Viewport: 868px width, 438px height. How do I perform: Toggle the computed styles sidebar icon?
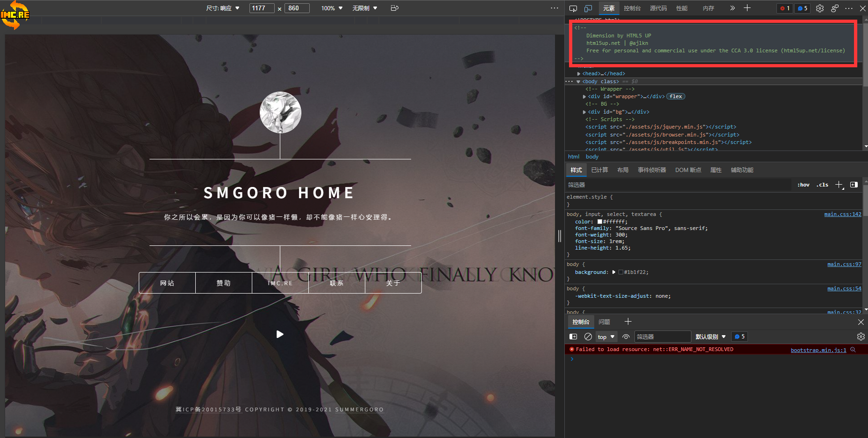pyautogui.click(x=854, y=185)
